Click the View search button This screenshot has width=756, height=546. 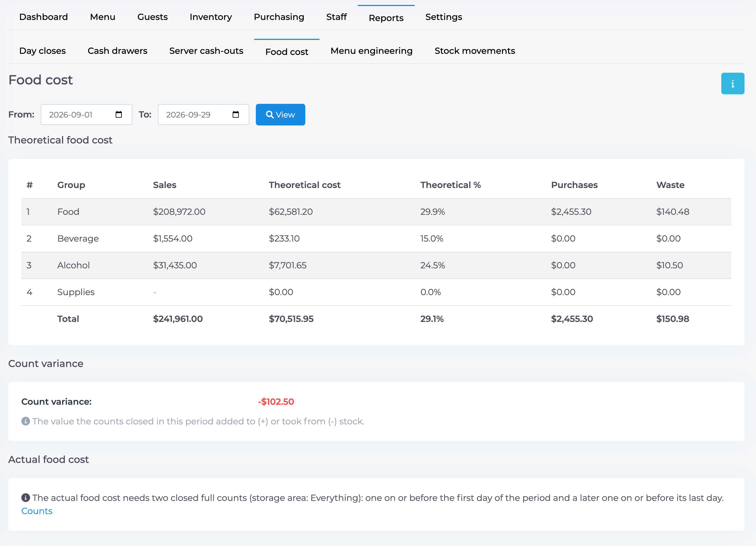click(x=280, y=115)
